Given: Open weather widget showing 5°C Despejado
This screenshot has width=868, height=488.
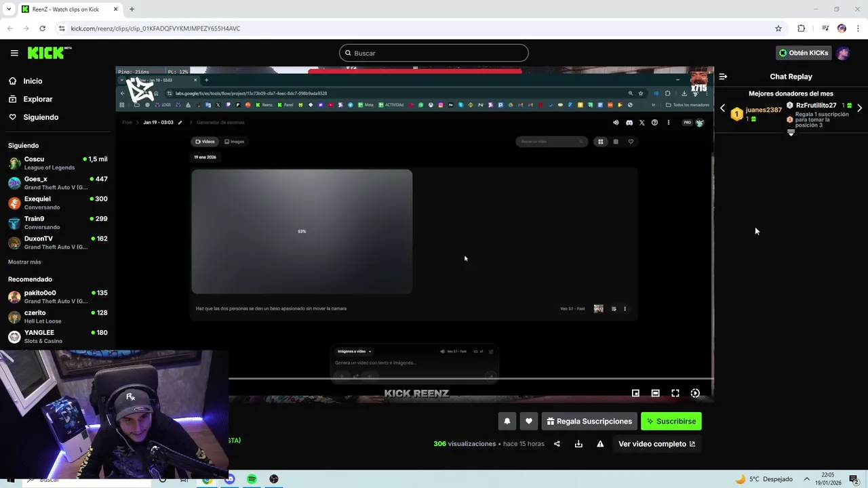Looking at the screenshot, I should pyautogui.click(x=764, y=479).
